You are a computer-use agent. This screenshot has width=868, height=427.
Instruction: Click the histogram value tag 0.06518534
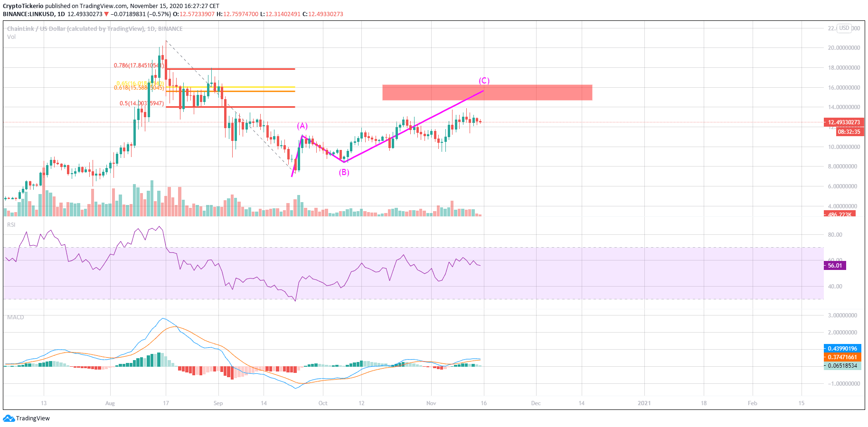pyautogui.click(x=842, y=366)
